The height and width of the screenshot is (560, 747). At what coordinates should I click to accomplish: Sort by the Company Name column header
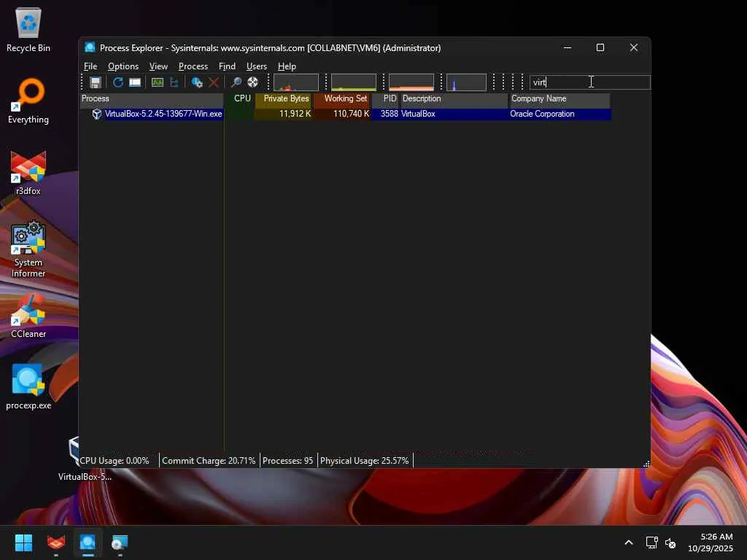pos(560,98)
